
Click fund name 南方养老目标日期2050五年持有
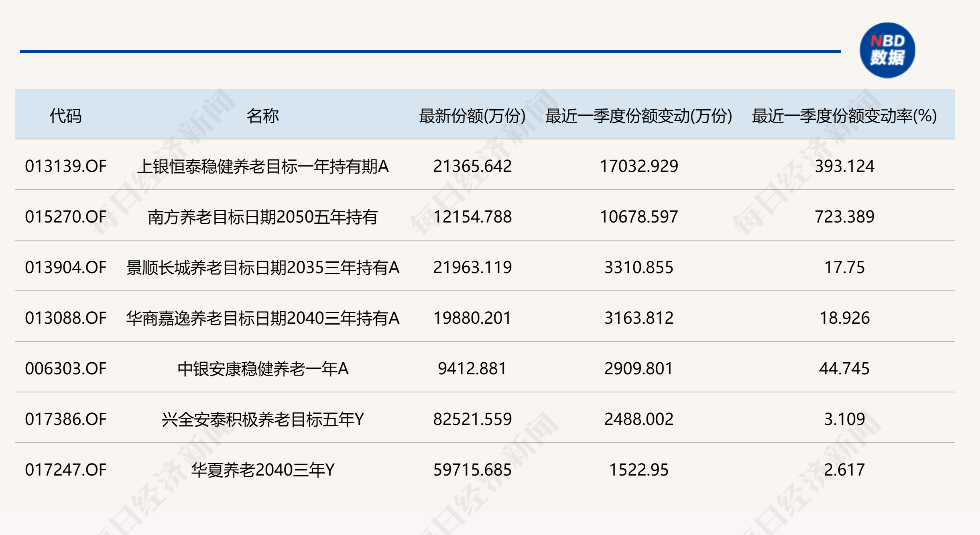click(x=263, y=216)
